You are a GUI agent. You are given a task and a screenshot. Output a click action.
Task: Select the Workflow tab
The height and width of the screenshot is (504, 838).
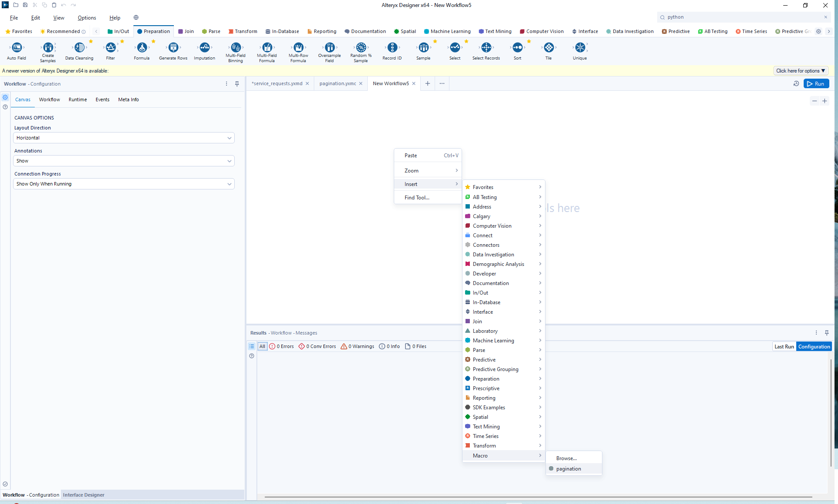point(49,99)
